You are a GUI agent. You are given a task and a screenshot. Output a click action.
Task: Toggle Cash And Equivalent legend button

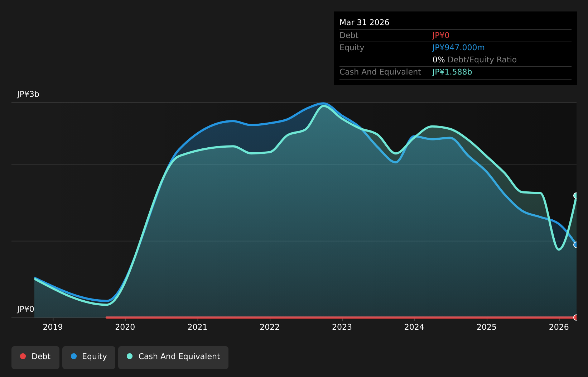(x=173, y=357)
